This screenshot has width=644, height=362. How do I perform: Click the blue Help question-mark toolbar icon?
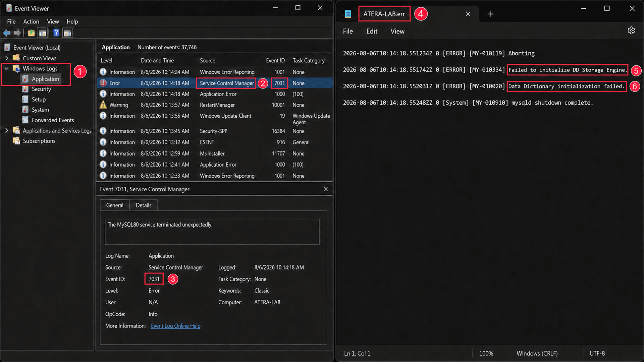pyautogui.click(x=56, y=33)
